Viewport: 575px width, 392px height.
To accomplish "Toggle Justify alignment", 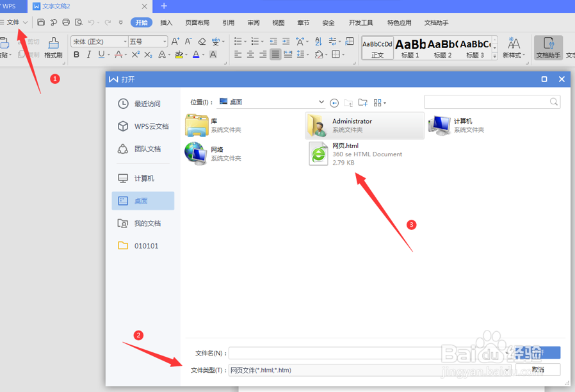I will (275, 54).
